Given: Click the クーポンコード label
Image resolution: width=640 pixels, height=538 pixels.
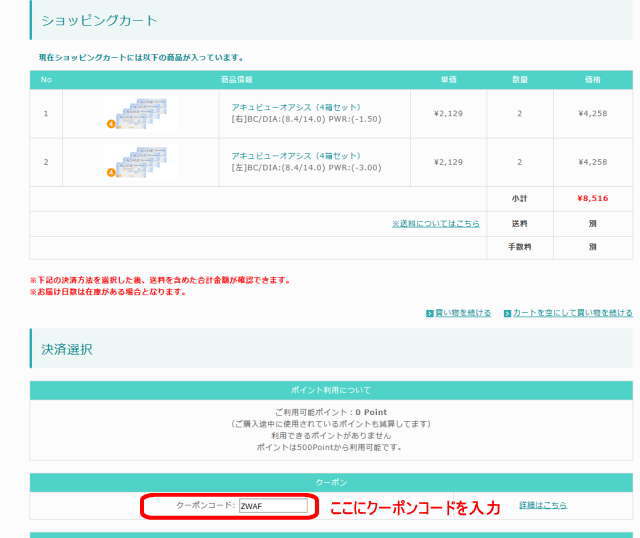Looking at the screenshot, I should (205, 505).
